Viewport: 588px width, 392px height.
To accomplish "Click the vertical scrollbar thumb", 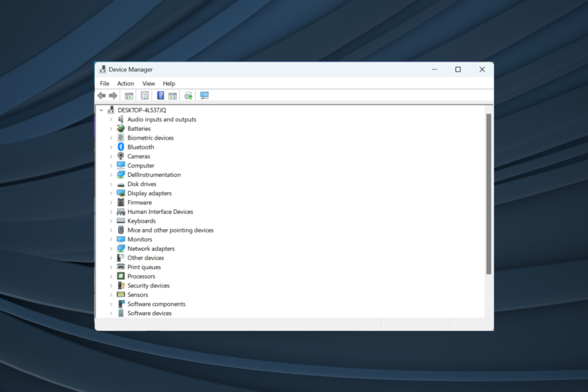I will [x=488, y=194].
